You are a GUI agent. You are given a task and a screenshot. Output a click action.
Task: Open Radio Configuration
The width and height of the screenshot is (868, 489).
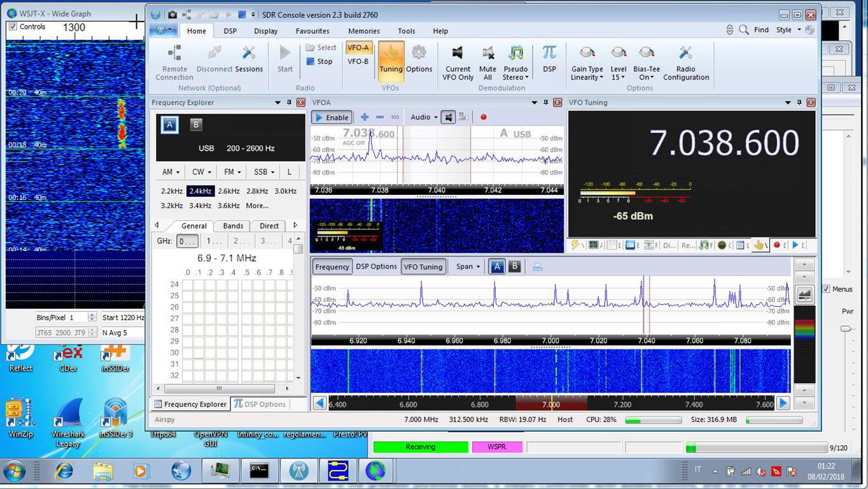tap(686, 62)
